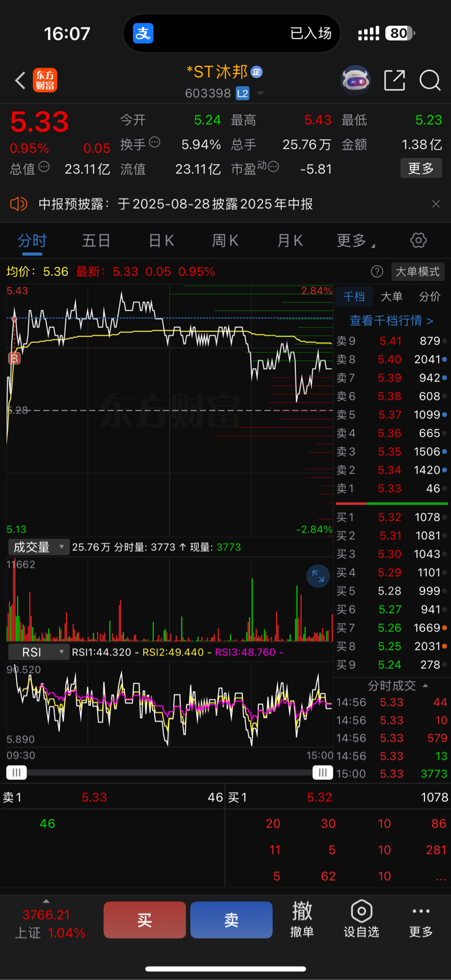The width and height of the screenshot is (451, 980).
Task: Open the search magnifier icon
Action: [430, 80]
